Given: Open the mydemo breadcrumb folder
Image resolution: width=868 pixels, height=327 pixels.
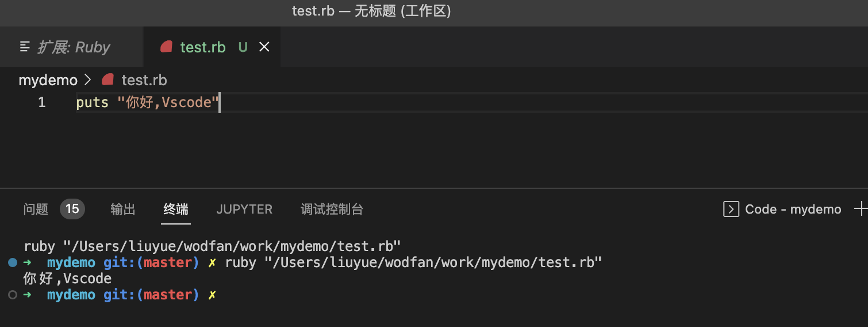Looking at the screenshot, I should tap(48, 80).
